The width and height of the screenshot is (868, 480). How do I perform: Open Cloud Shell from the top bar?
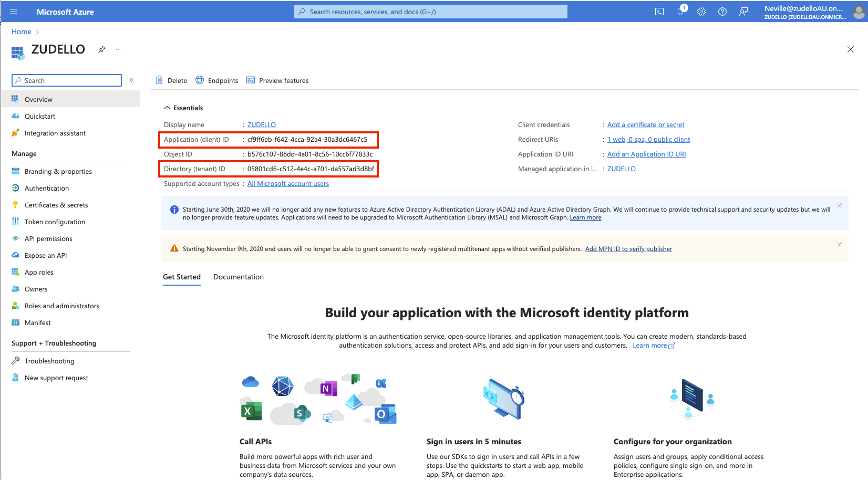pos(659,12)
